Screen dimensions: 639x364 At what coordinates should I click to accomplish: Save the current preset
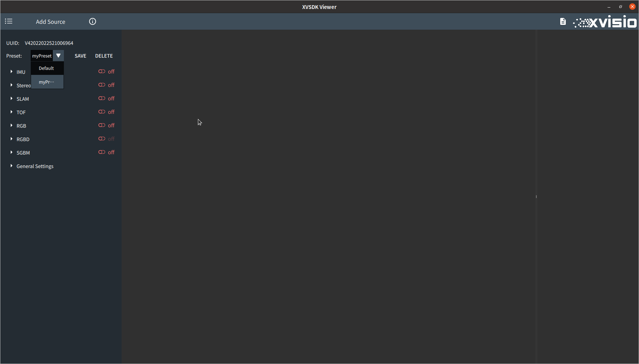click(x=80, y=56)
